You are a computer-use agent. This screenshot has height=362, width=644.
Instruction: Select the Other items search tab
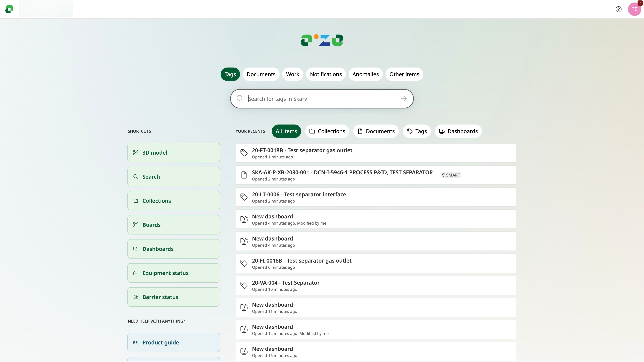(404, 74)
